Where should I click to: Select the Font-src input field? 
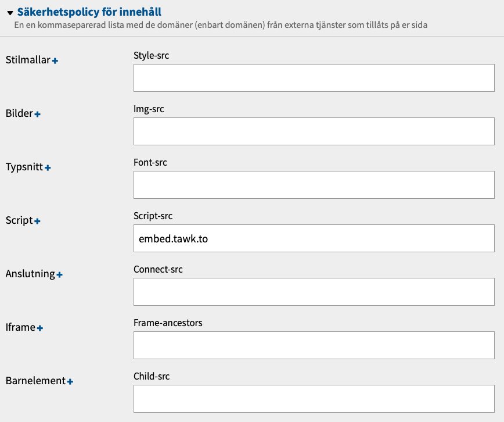coord(314,185)
